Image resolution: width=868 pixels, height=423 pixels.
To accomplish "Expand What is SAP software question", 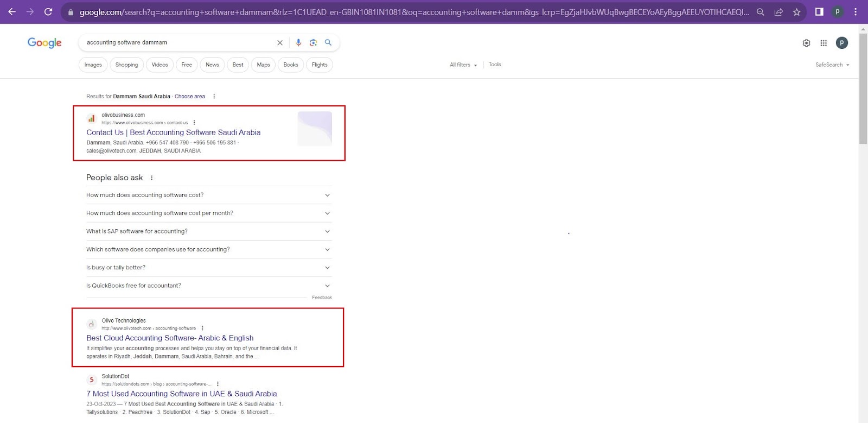I will pos(209,231).
